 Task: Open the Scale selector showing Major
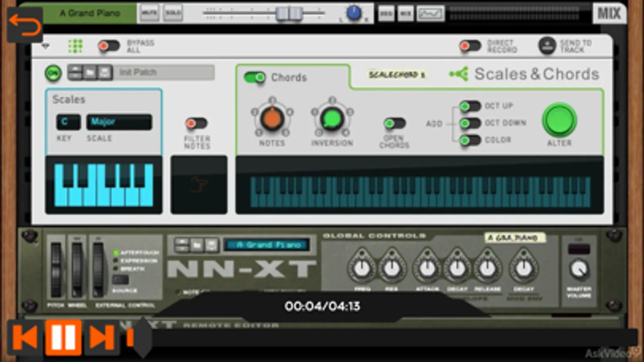click(x=119, y=122)
